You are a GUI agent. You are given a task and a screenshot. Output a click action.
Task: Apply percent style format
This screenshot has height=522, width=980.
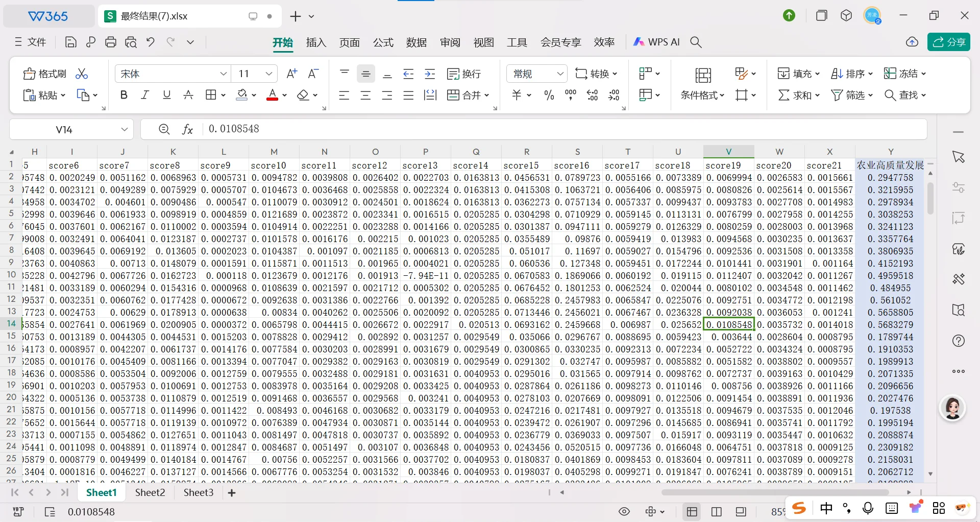(x=549, y=95)
